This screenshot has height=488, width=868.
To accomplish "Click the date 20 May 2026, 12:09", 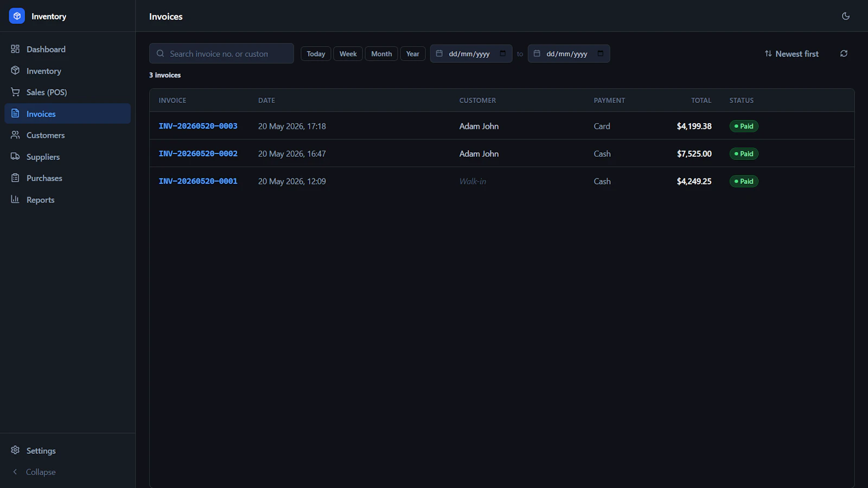I will [x=292, y=181].
